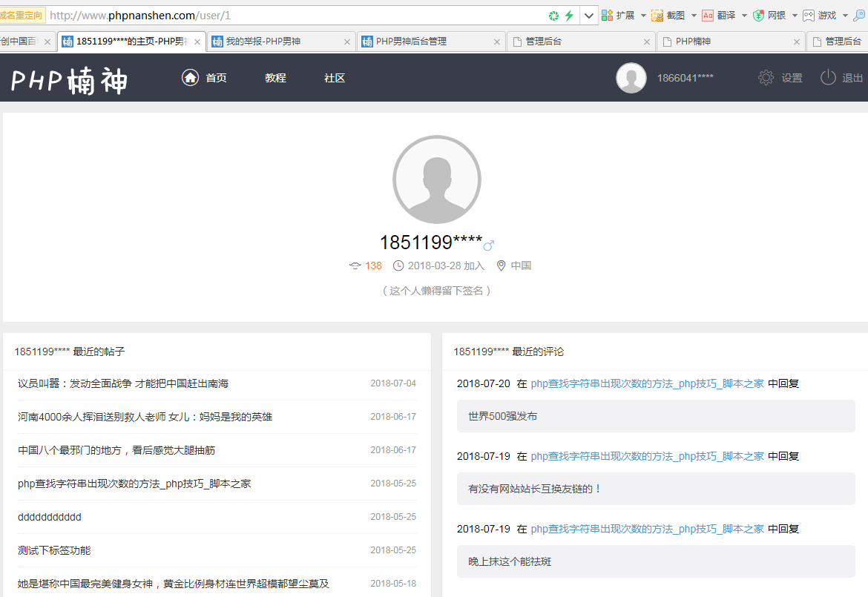Click comment text 有没有网站站长互换友链的！
Image resolution: width=868 pixels, height=597 pixels.
(535, 489)
